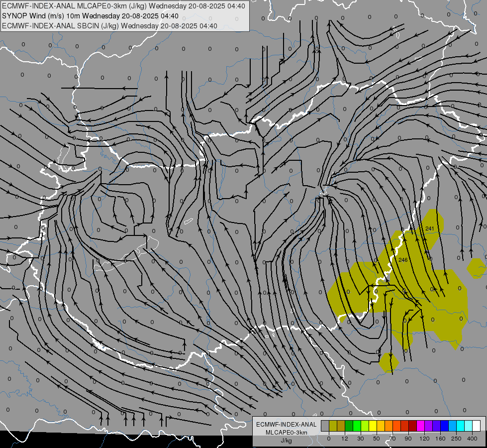Screen dimensions: 487x448
Task: Click the 246 J/kg value label
Action: (x=403, y=260)
